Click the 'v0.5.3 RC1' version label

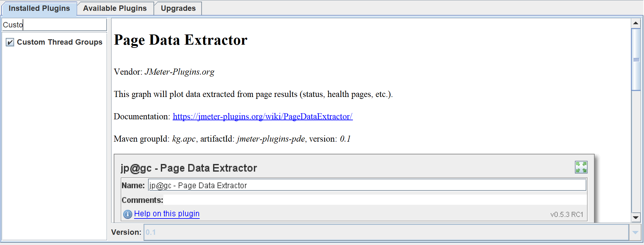click(567, 214)
